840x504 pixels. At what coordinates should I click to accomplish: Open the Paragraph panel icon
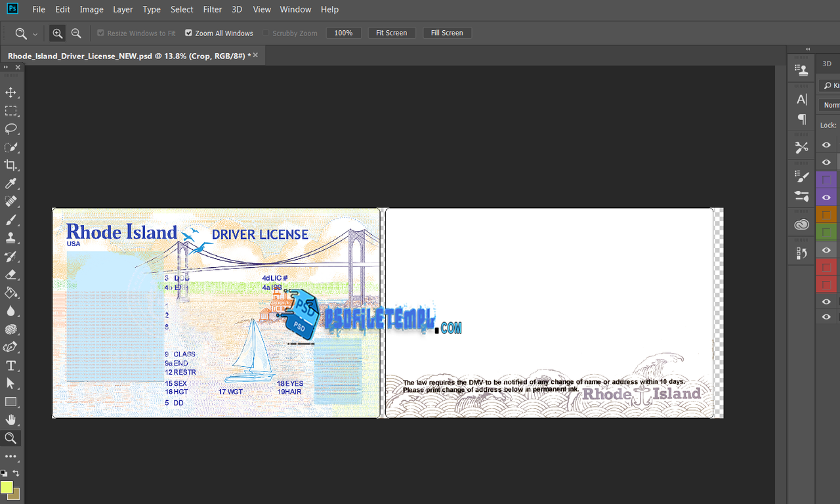point(801,119)
